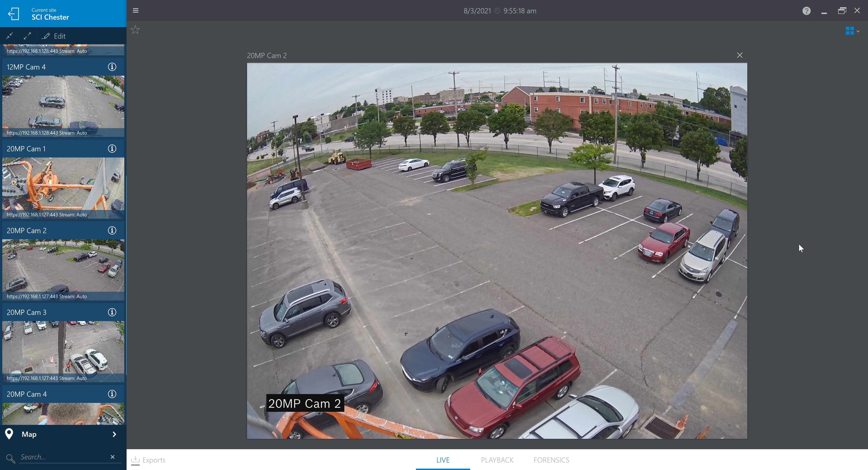Select the 20MP Cam 1 thumbnail
This screenshot has height=470, width=868.
tap(63, 188)
